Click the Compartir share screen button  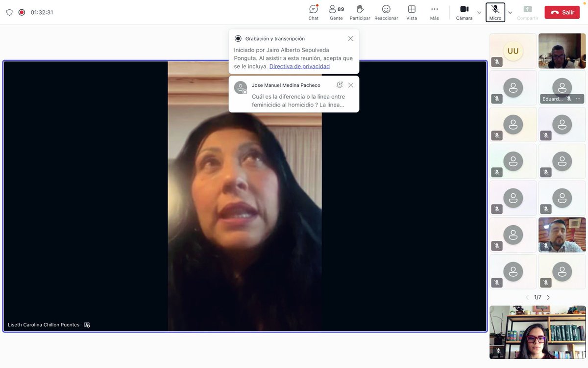click(x=528, y=12)
